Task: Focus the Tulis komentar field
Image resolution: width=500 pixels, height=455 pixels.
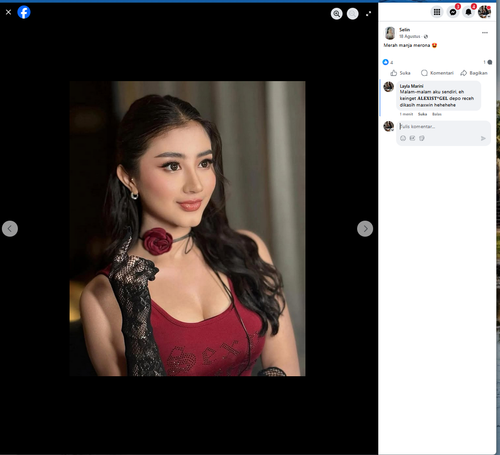Action: (443, 127)
